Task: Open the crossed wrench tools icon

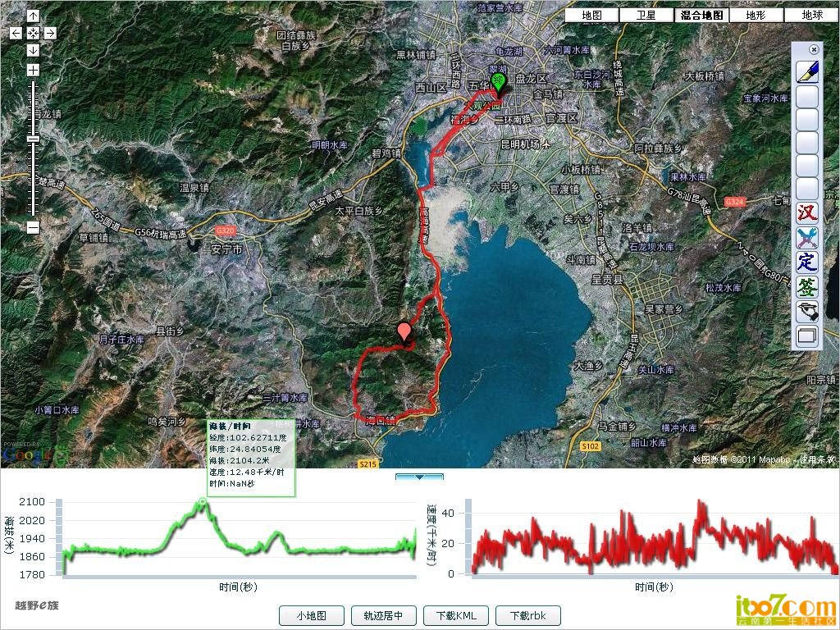Action: coord(807,237)
